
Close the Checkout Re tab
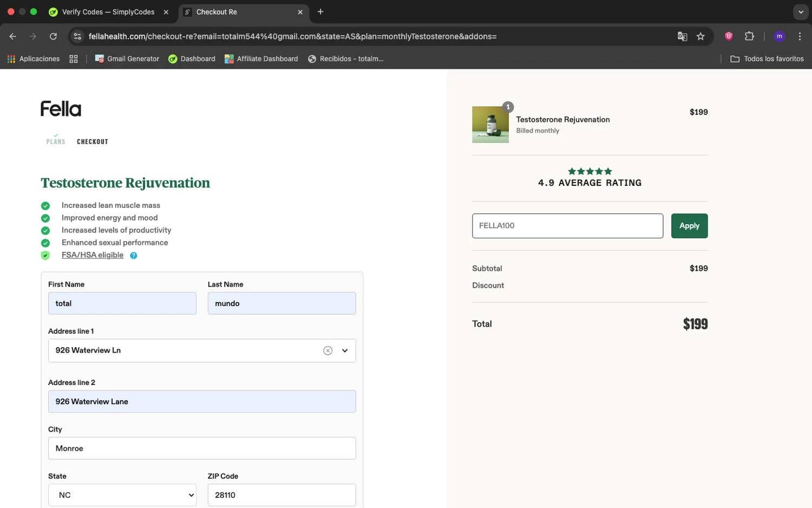(300, 12)
